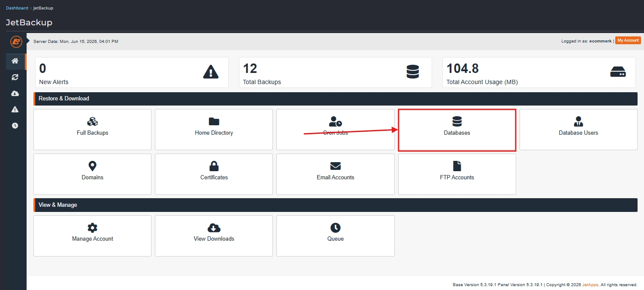The height and width of the screenshot is (290, 644).
Task: Click the 12 backups count value
Action: (250, 69)
